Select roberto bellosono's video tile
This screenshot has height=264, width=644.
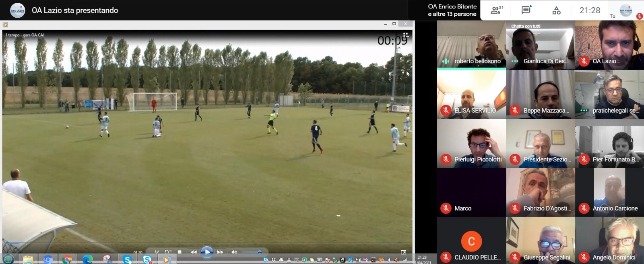(x=471, y=45)
